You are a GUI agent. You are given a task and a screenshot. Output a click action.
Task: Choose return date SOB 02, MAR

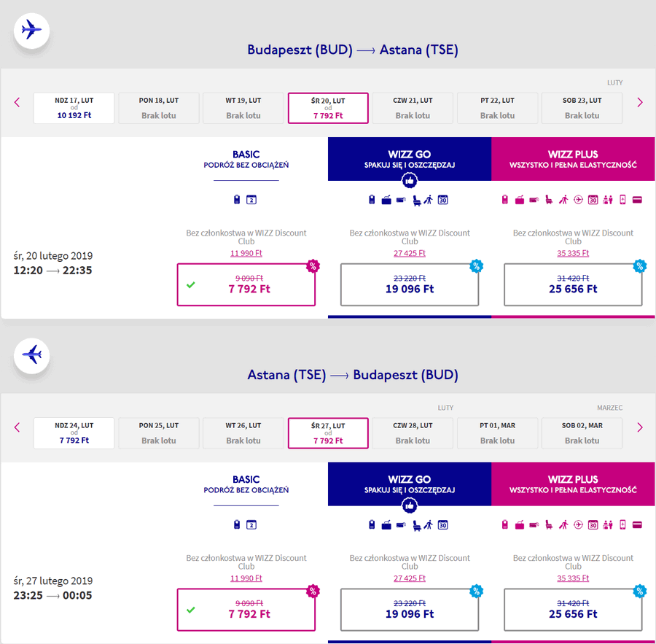pos(582,433)
